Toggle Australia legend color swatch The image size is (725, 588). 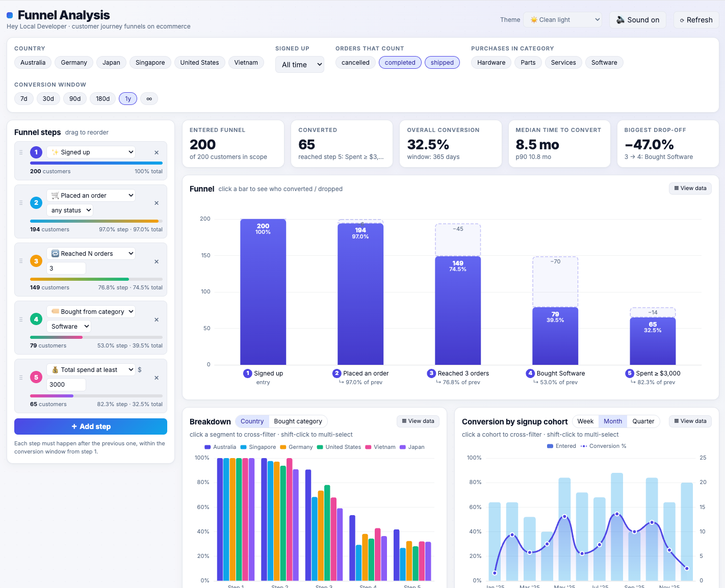(208, 447)
